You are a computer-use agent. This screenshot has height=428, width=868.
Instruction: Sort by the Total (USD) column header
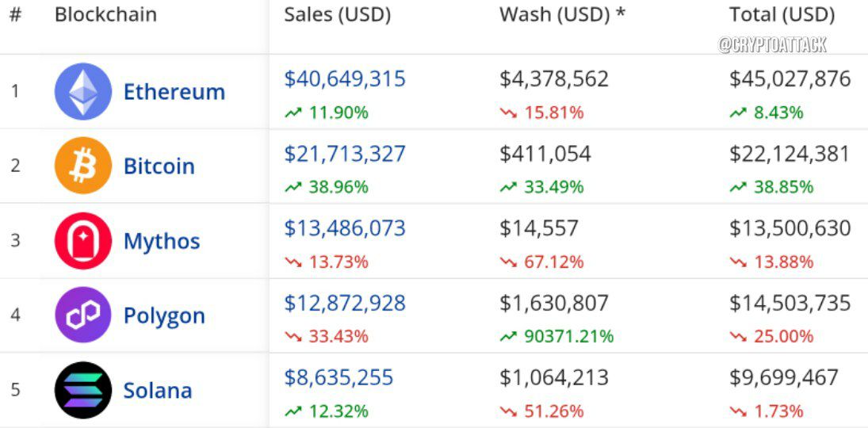(x=782, y=15)
